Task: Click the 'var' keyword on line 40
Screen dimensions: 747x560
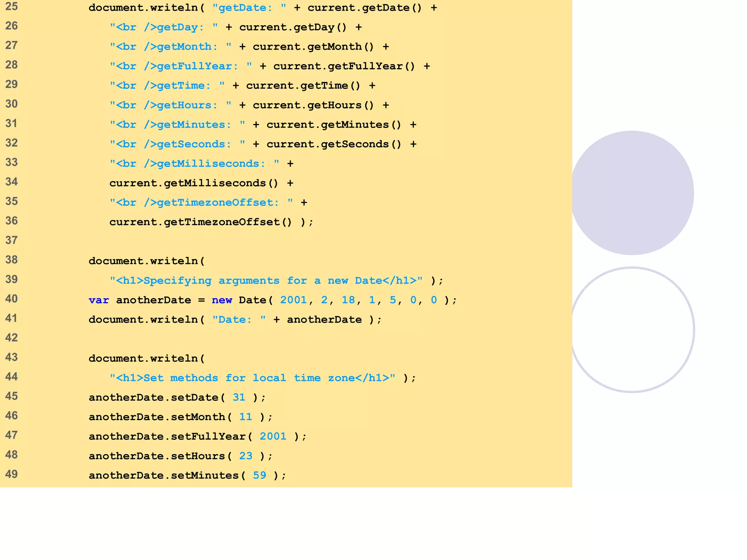Action: tap(98, 300)
